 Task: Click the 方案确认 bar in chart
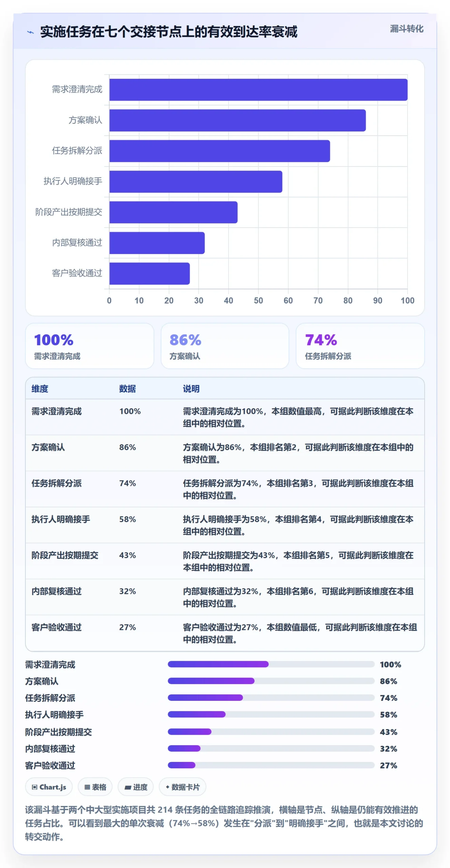[237, 120]
